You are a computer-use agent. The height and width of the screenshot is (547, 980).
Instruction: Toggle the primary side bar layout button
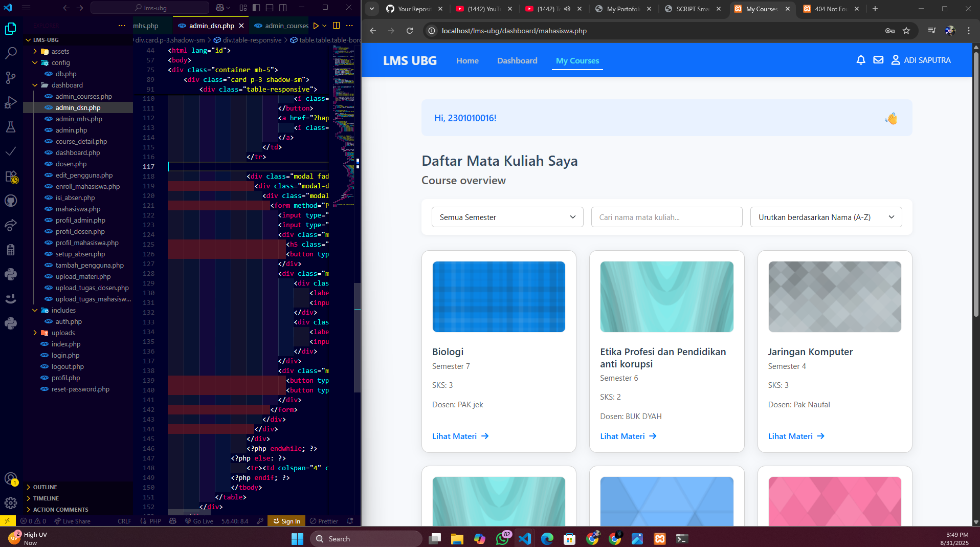256,8
